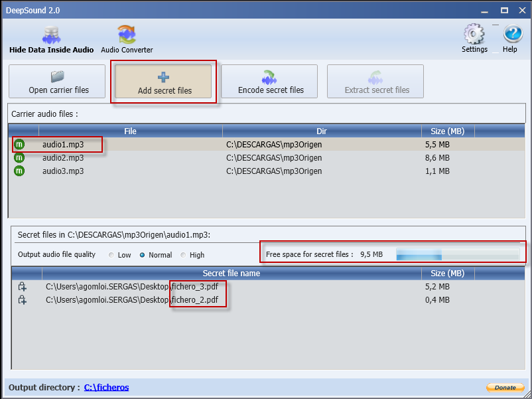Click the lock icon of fichero_2.pdf
This screenshot has width=532, height=399.
pyautogui.click(x=23, y=300)
